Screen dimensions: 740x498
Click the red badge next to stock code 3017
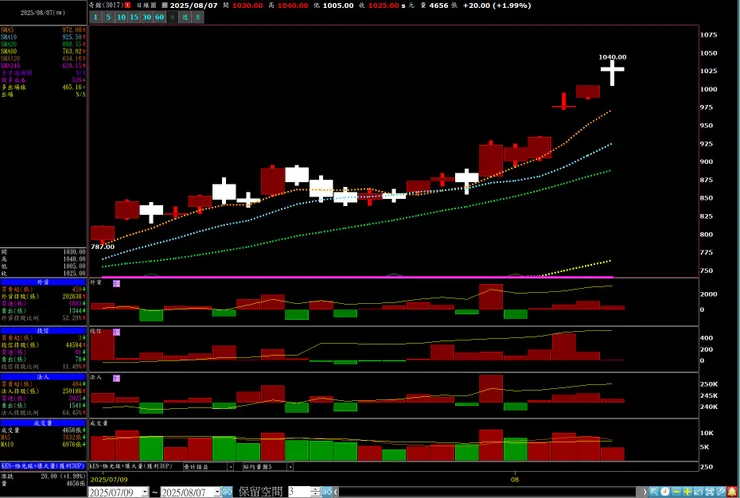[127, 5]
